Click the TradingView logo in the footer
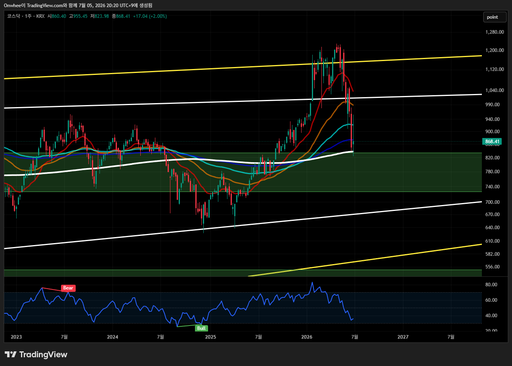Screen dimensions: 512x366 pyautogui.click(x=36, y=354)
